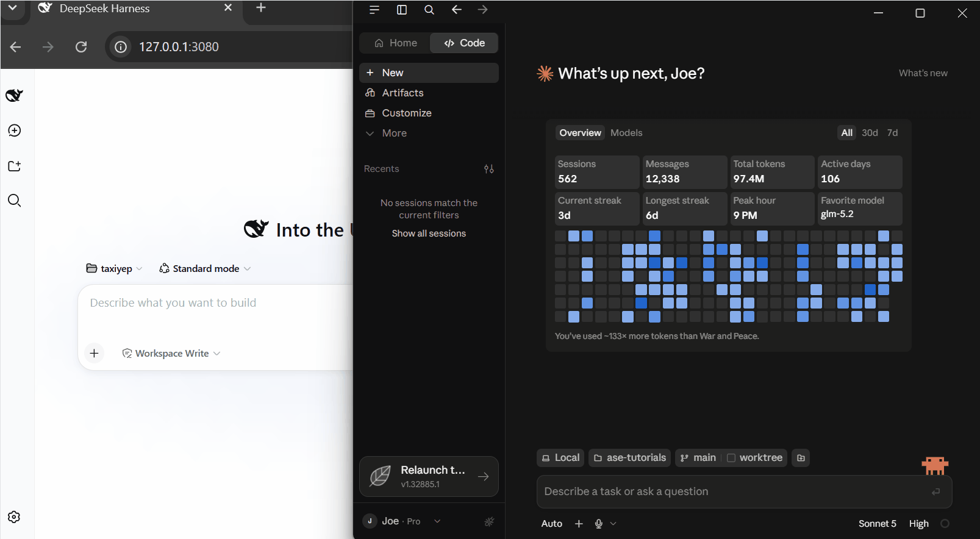The height and width of the screenshot is (539, 980).
Task: Click the plus icon beside Auto
Action: [579, 524]
